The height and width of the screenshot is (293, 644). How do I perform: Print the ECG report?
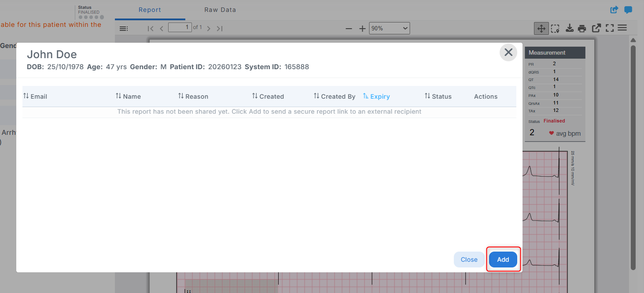point(582,28)
